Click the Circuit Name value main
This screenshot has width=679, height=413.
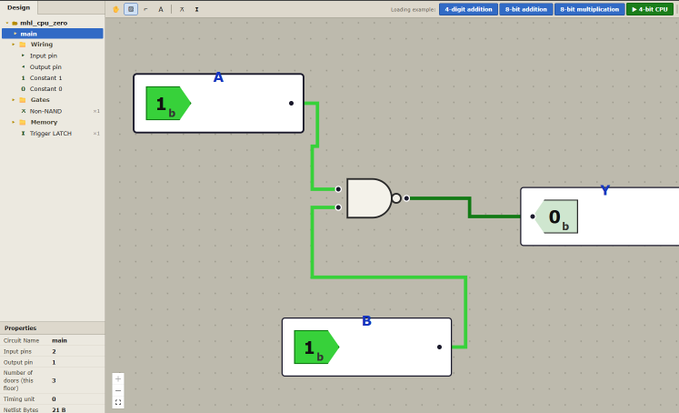[59, 340]
